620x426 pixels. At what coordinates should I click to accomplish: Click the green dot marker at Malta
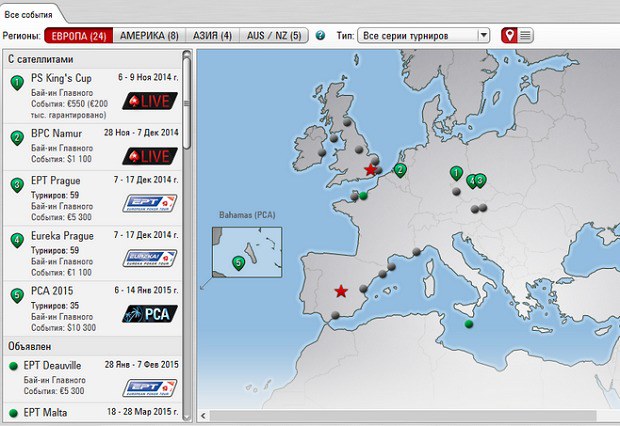pyautogui.click(x=469, y=324)
